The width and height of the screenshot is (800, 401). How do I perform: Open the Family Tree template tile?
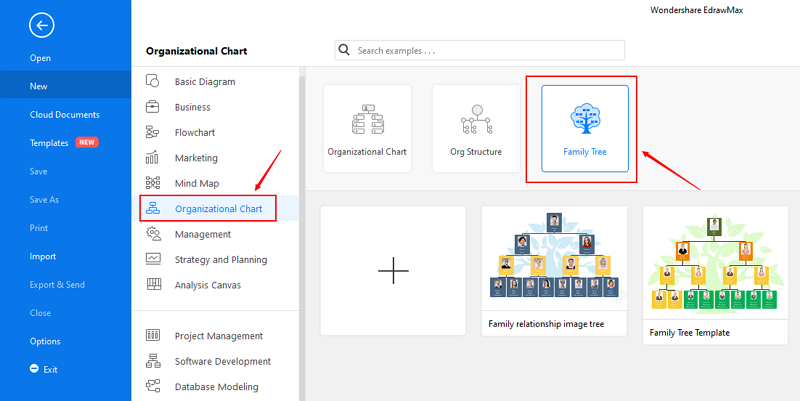click(x=585, y=129)
